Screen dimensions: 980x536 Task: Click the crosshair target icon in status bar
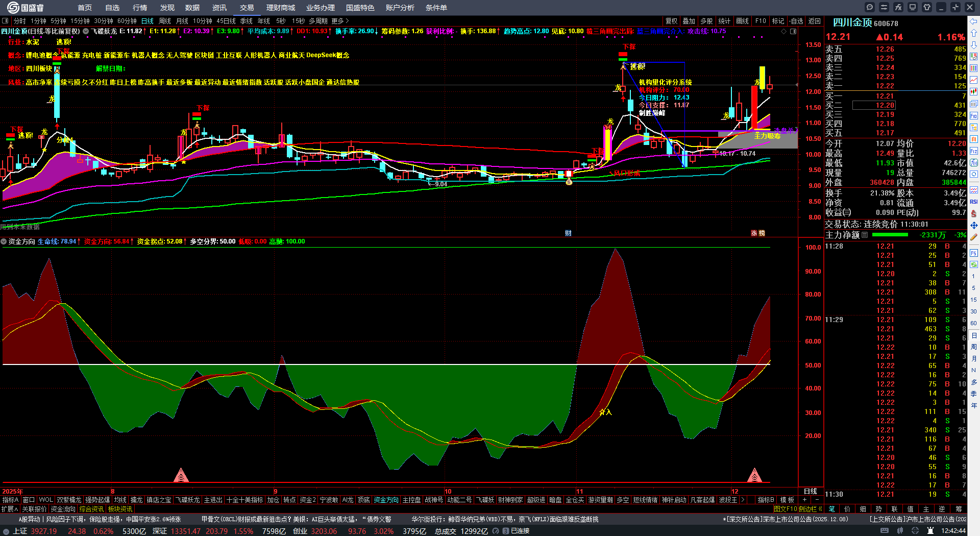(915, 531)
